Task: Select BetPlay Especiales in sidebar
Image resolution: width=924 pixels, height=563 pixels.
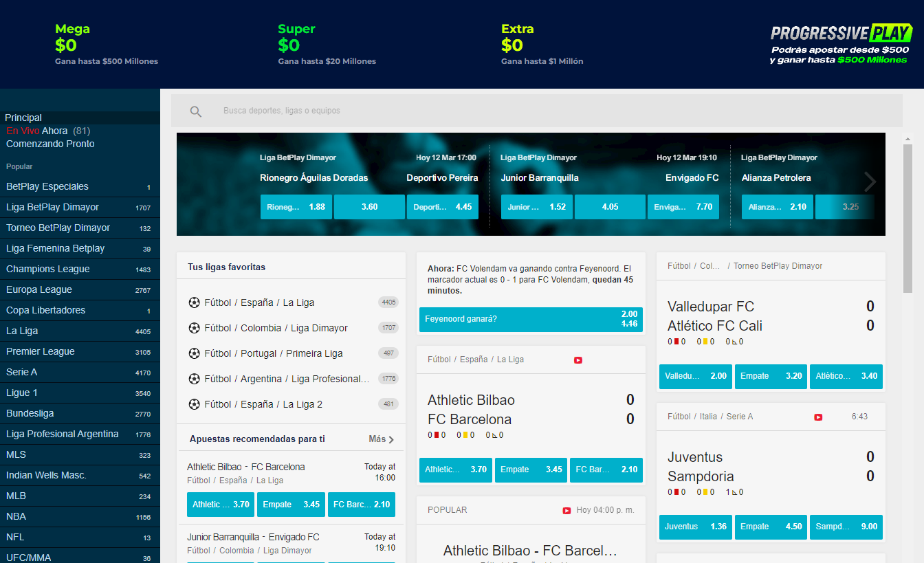Action: point(80,186)
